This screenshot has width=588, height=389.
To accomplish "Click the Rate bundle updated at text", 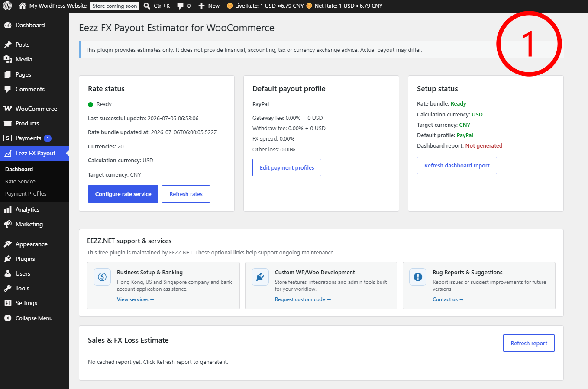I will tap(152, 132).
